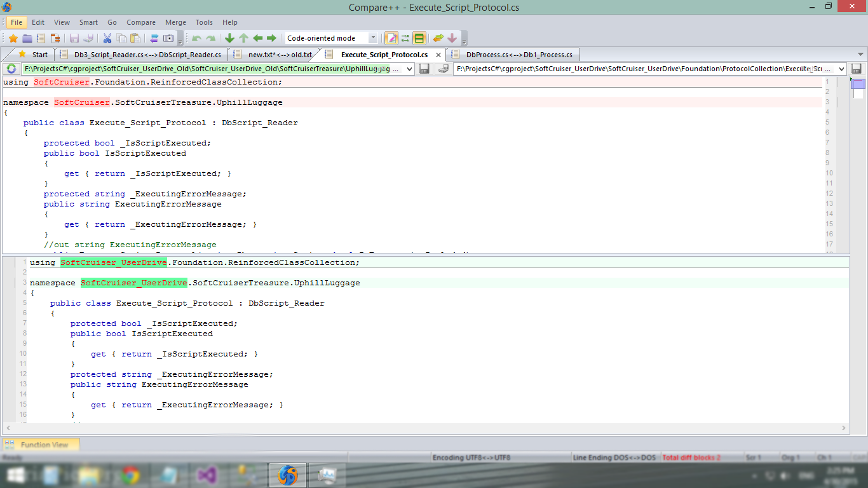The image size is (868, 488).
Task: Open the Tools menu
Action: (x=204, y=22)
